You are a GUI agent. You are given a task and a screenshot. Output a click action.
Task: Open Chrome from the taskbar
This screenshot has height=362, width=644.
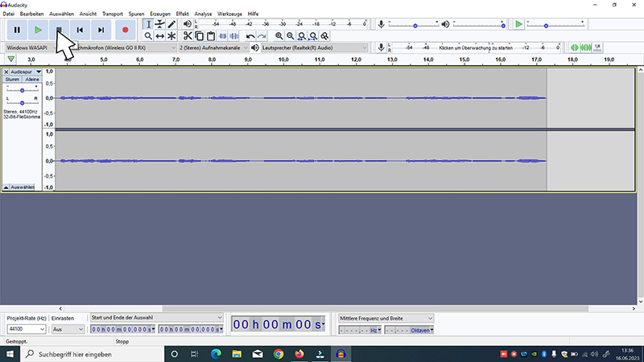(279, 354)
